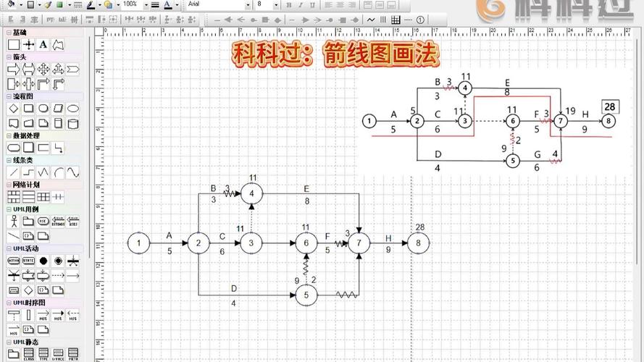Collapse the 流程图 palette section
Screen dimensions: 644x362
(9, 96)
